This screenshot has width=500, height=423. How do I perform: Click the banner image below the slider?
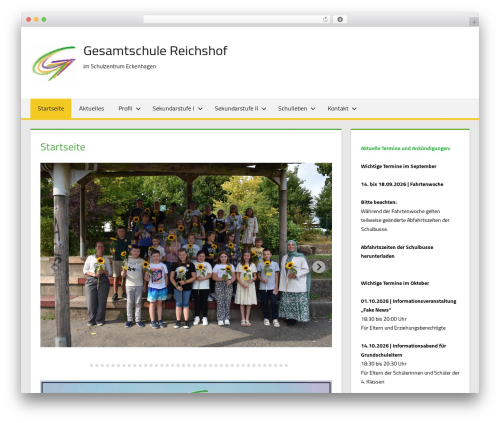coord(186,387)
